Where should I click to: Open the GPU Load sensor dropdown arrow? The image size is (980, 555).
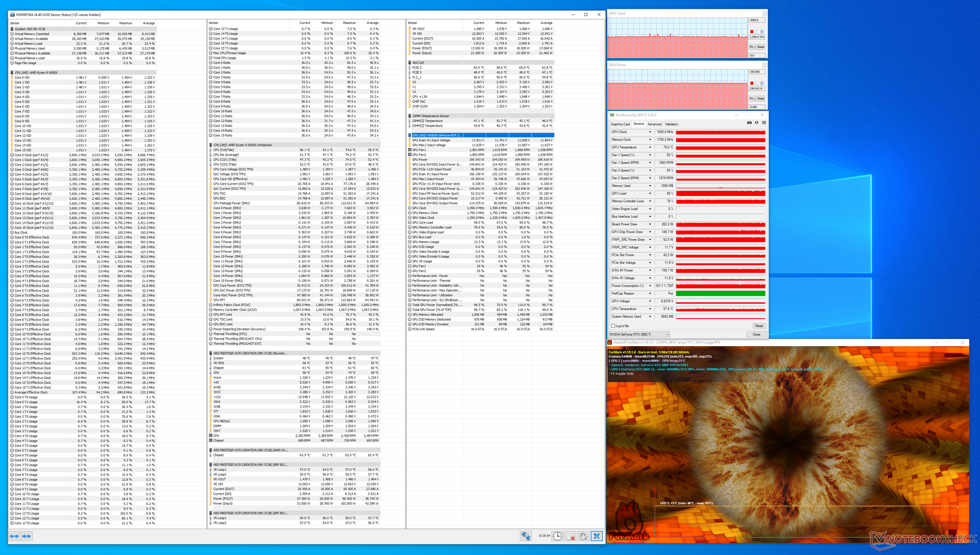[x=650, y=194]
